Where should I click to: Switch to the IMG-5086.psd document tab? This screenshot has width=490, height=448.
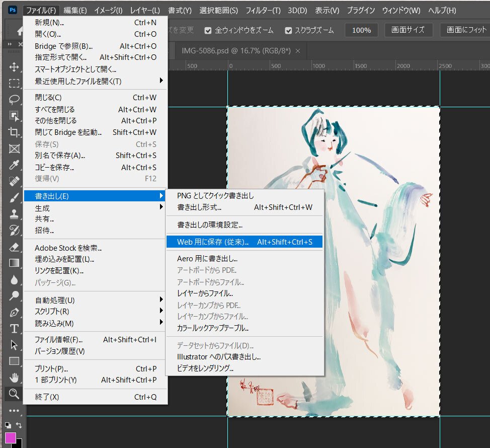236,51
